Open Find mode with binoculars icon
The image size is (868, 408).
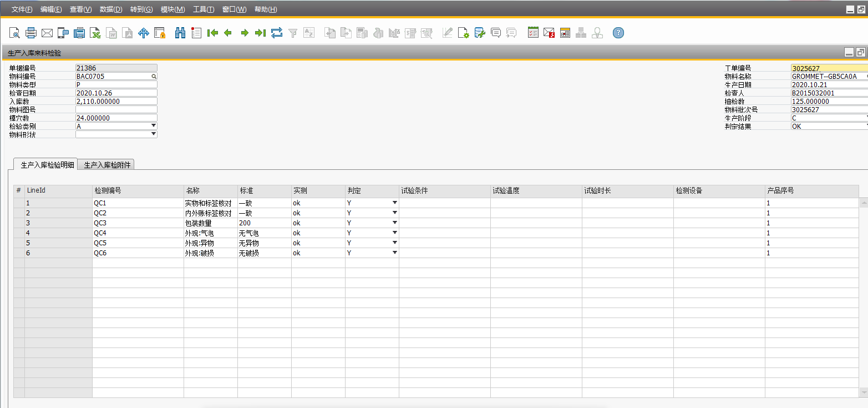180,33
